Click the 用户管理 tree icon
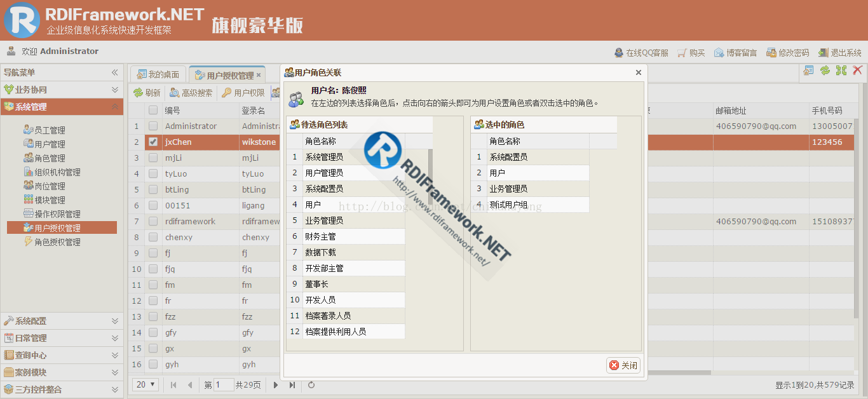868x399 pixels. (28, 144)
